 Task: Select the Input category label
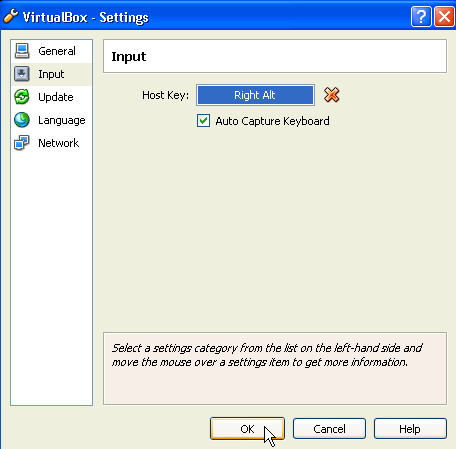[51, 74]
